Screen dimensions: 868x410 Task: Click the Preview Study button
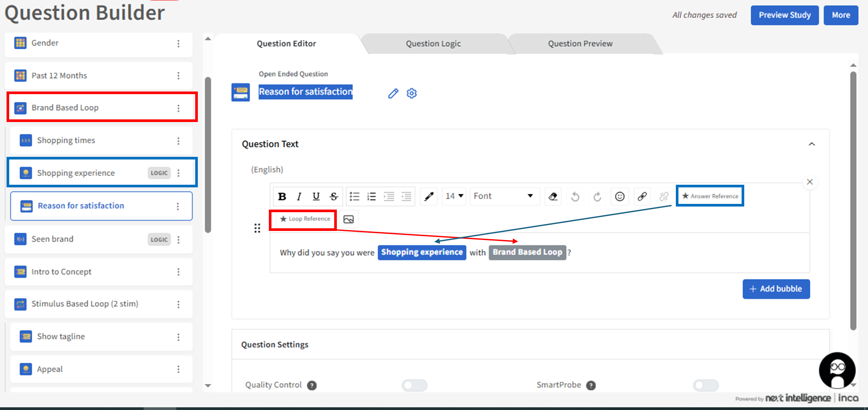pyautogui.click(x=784, y=15)
